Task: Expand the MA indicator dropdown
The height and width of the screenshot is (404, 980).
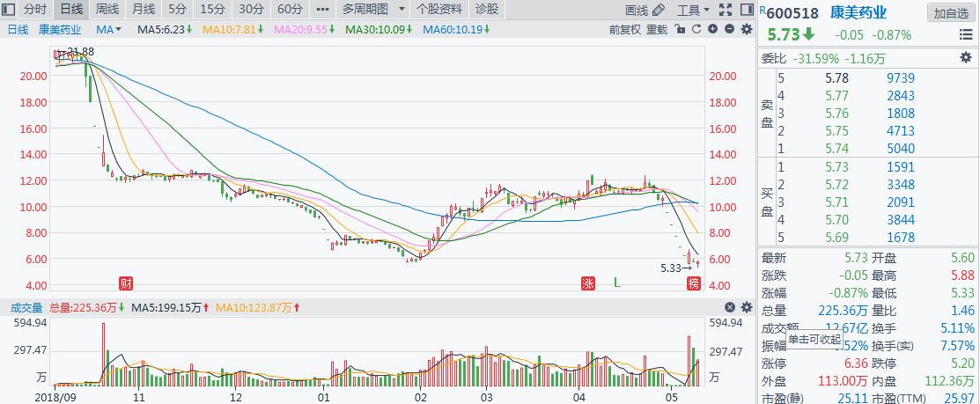Action: click(x=120, y=29)
